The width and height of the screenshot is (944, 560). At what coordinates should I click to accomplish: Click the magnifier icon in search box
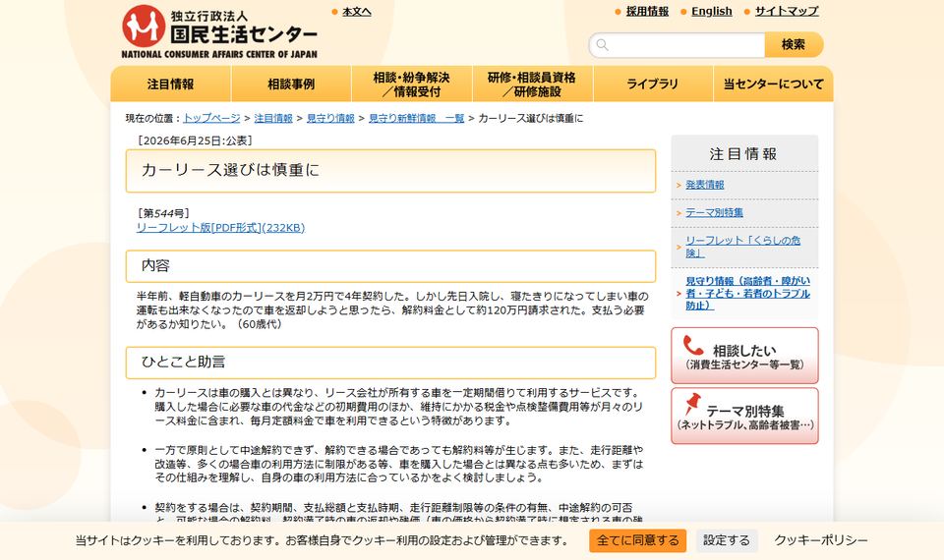tap(602, 44)
